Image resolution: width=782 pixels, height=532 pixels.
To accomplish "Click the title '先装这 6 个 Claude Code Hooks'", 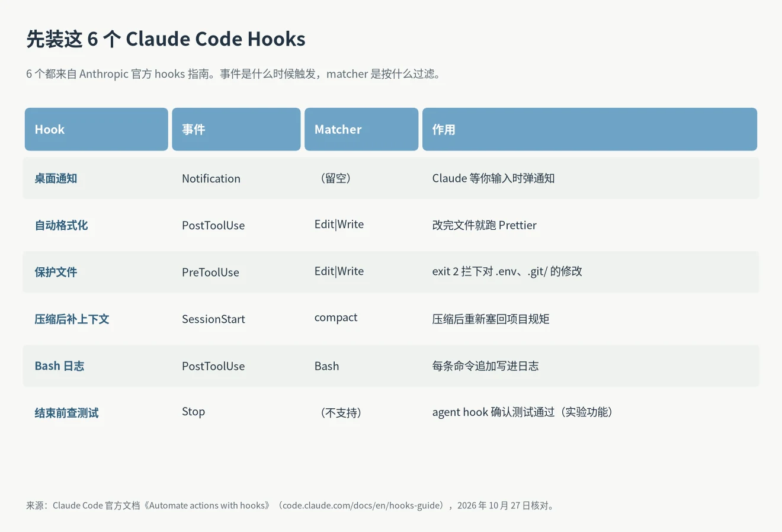I will (166, 39).
